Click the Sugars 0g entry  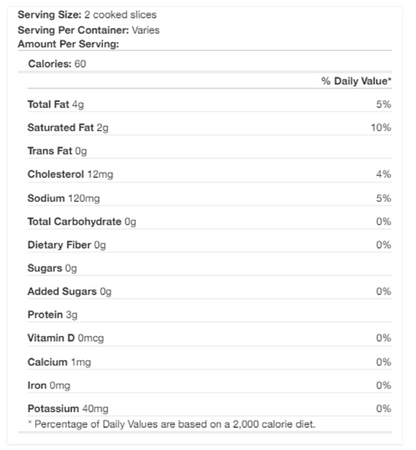click(x=52, y=268)
